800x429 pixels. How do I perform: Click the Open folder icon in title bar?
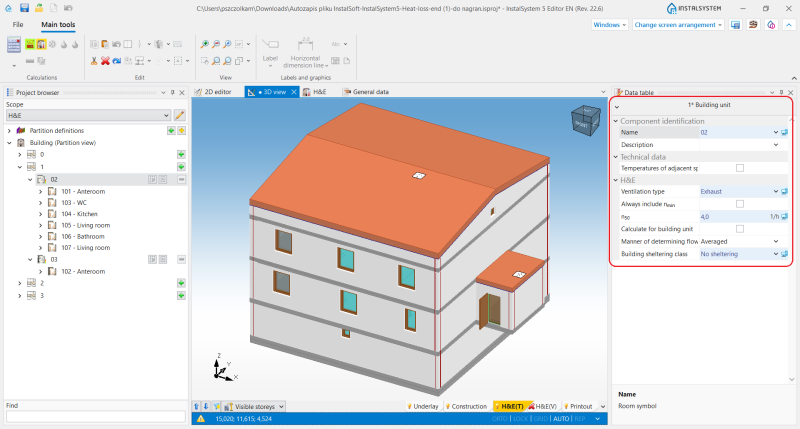click(39, 8)
